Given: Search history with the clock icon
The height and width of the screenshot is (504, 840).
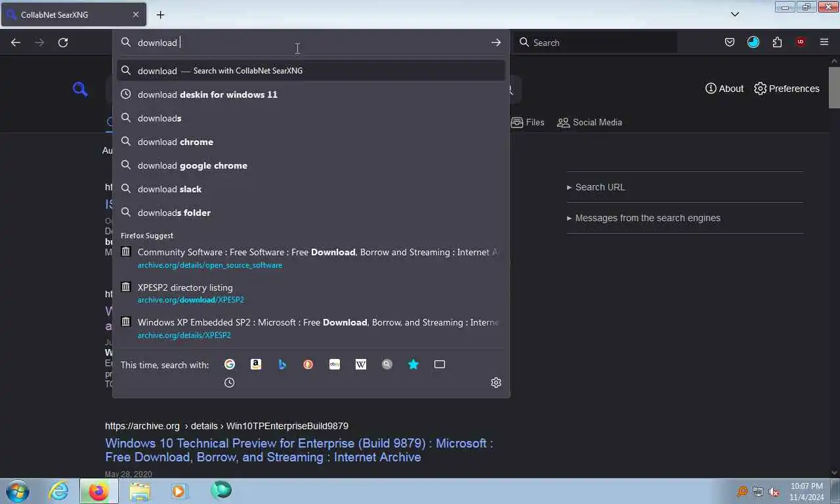Looking at the screenshot, I should point(230,383).
